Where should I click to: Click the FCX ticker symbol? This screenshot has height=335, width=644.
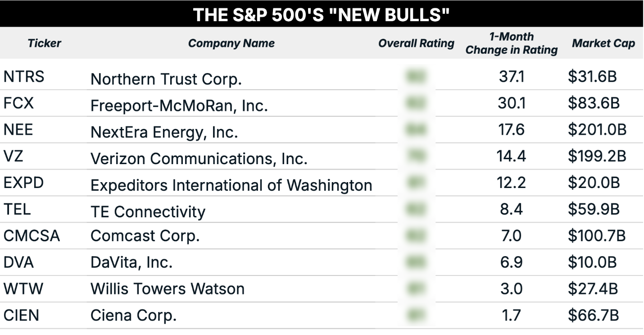coord(18,104)
